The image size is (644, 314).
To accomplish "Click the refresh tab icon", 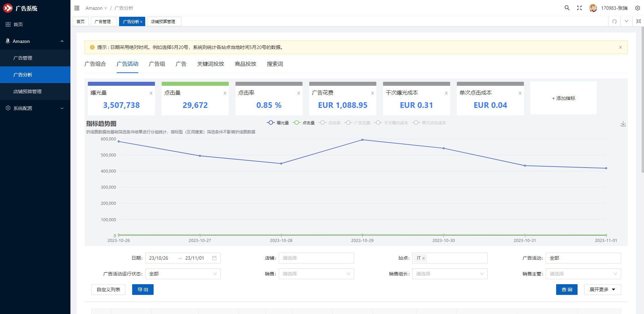I will [614, 21].
